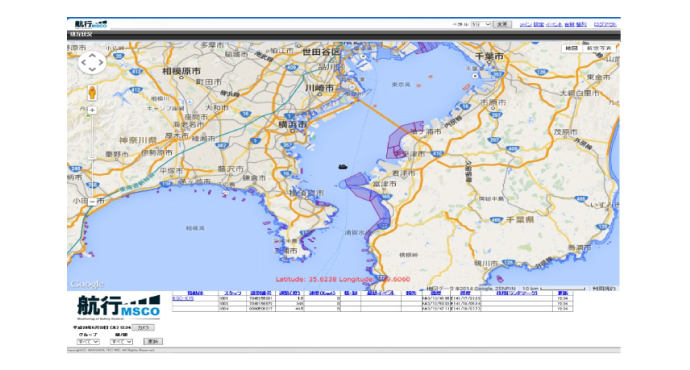Image resolution: width=690 pixels, height=370 pixels.
Task: Switch map to 航空写真 aerial view
Action: [599, 48]
